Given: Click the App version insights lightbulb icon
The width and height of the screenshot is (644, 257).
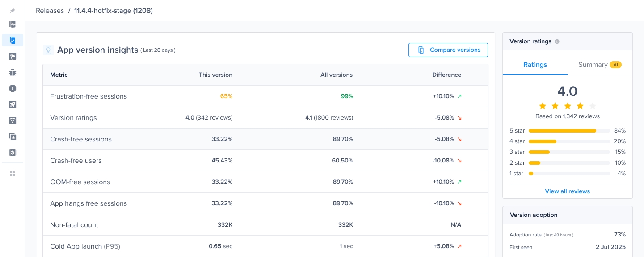Looking at the screenshot, I should pyautogui.click(x=48, y=50).
